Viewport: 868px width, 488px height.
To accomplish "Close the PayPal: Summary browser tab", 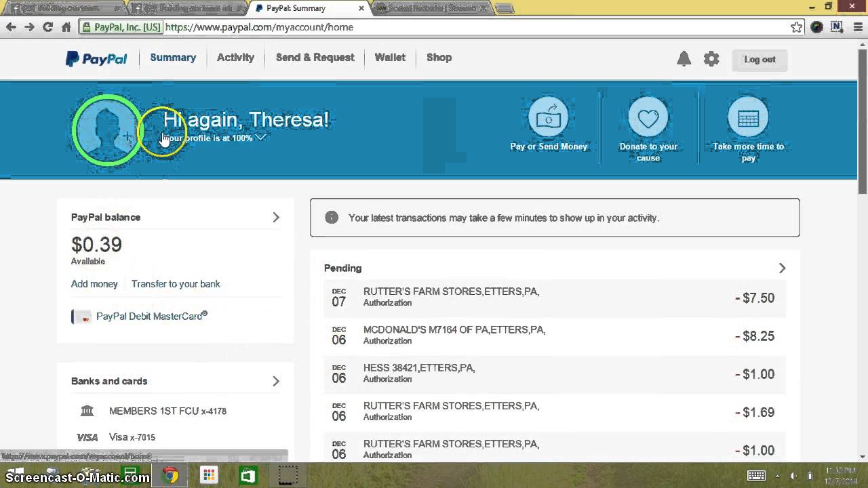I will 361,8.
